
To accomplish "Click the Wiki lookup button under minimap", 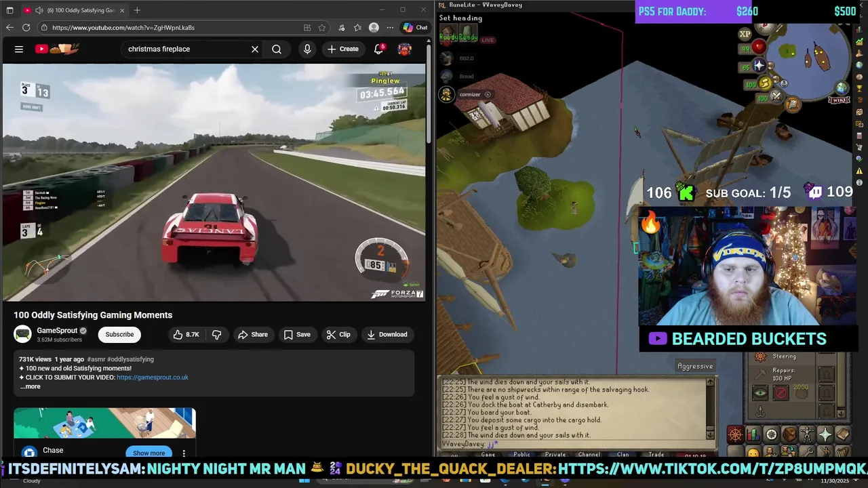I will tap(839, 100).
